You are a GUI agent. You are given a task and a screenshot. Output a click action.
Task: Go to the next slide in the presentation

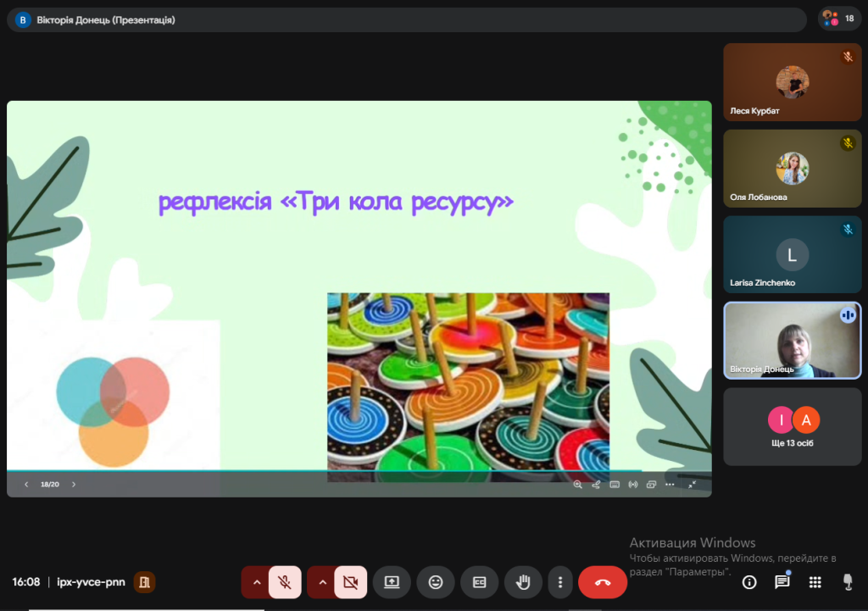[74, 485]
